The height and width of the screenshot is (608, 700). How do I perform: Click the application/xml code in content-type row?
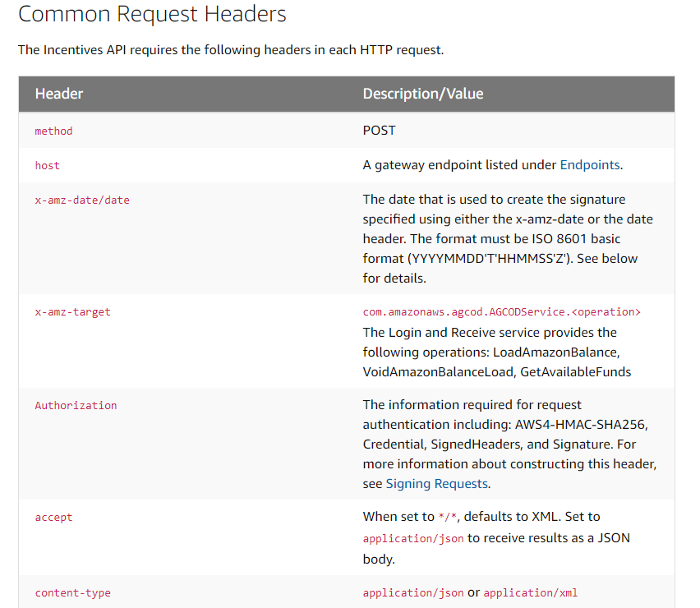coord(530,593)
